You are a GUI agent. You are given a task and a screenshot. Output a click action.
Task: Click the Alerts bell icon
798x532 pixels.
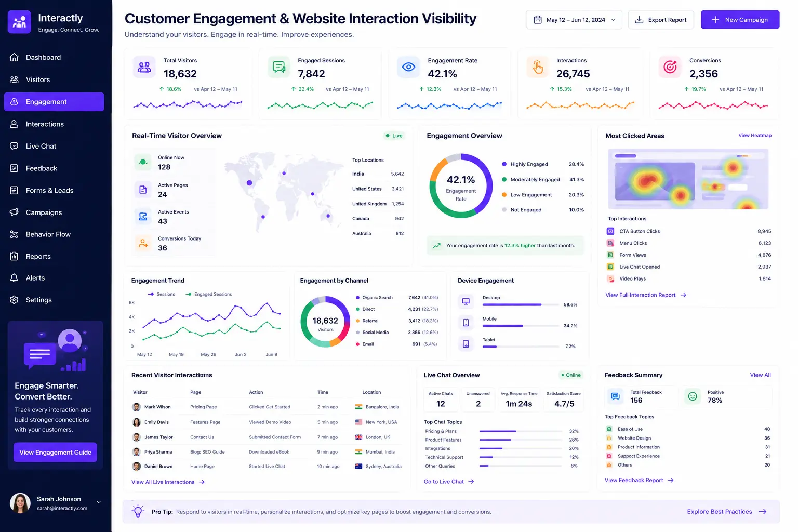pyautogui.click(x=14, y=278)
